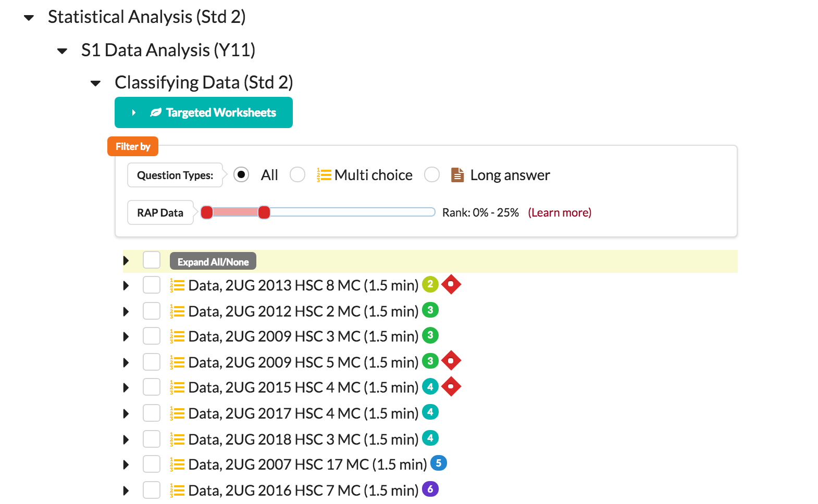Click list icon beside Data, 2UG 2012 HSC 2
The height and width of the screenshot is (504, 818).
point(177,311)
